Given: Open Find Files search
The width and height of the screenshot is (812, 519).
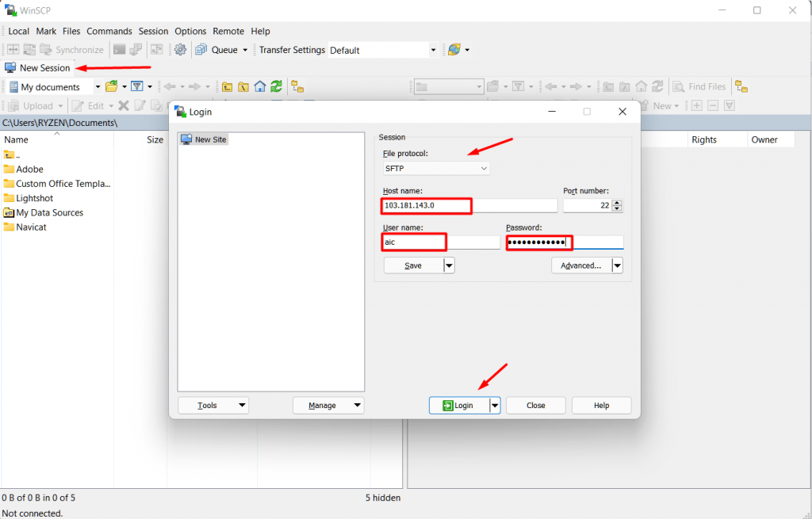Looking at the screenshot, I should pos(699,86).
